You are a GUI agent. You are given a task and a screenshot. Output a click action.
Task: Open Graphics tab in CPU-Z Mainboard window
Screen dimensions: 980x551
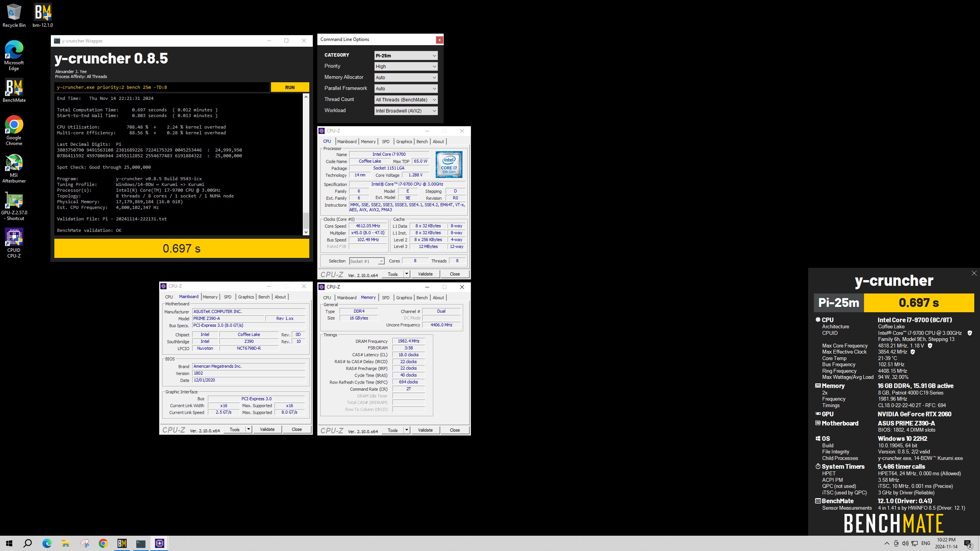point(246,297)
